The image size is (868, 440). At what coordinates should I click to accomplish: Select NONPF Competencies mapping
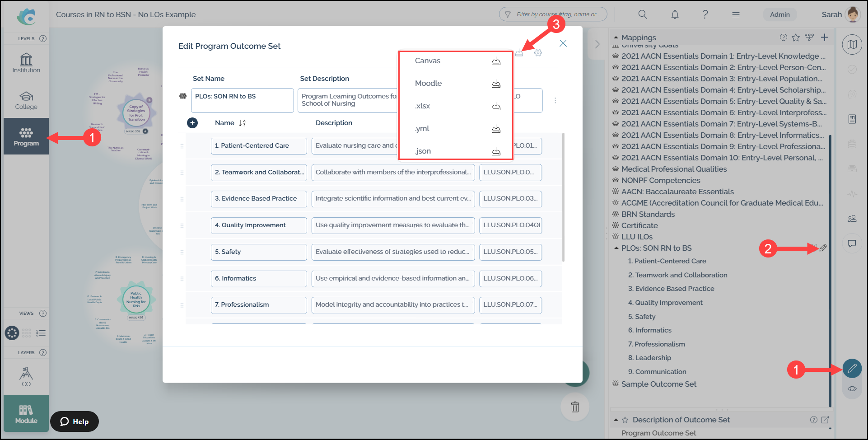pos(661,180)
